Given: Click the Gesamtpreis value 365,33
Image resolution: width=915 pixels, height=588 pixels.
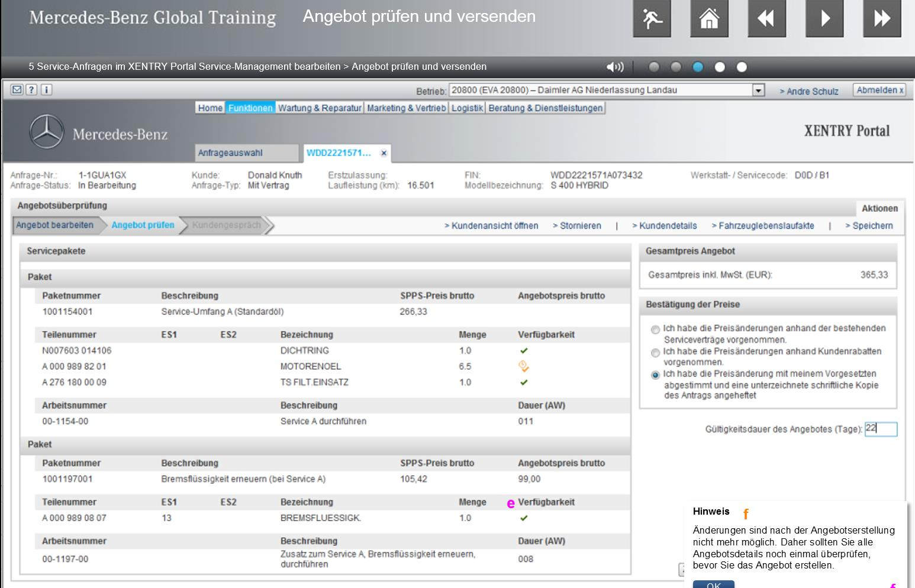Looking at the screenshot, I should (x=874, y=275).
